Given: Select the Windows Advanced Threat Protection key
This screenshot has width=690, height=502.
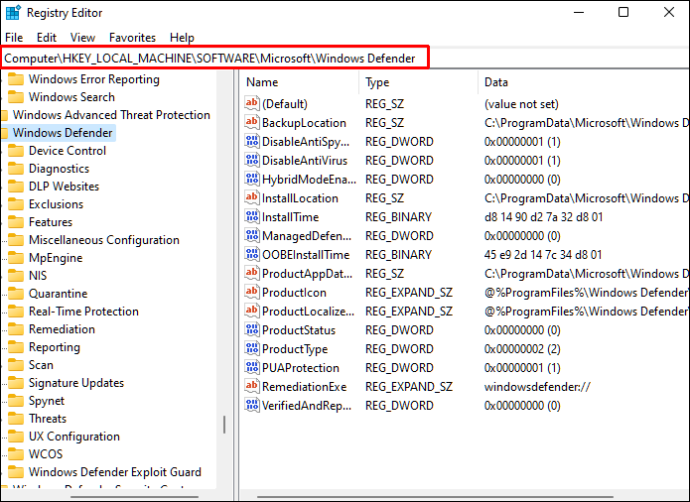Looking at the screenshot, I should [x=111, y=115].
